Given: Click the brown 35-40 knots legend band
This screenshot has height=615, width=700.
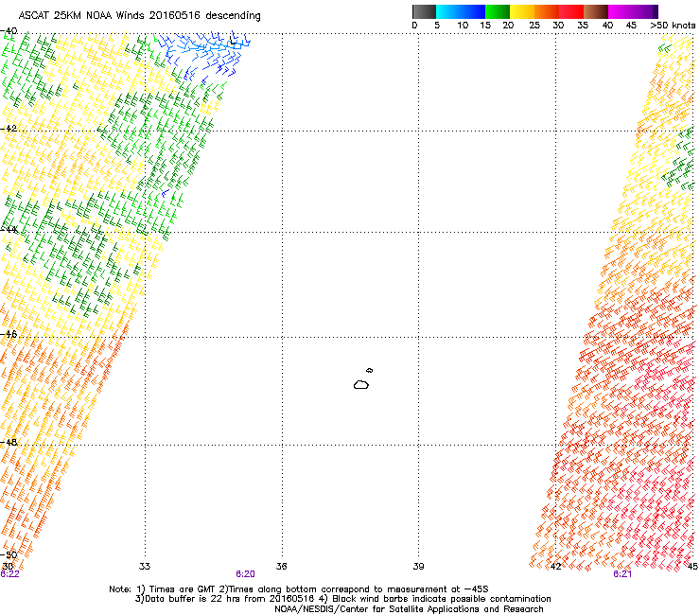Looking at the screenshot, I should coord(596,11).
